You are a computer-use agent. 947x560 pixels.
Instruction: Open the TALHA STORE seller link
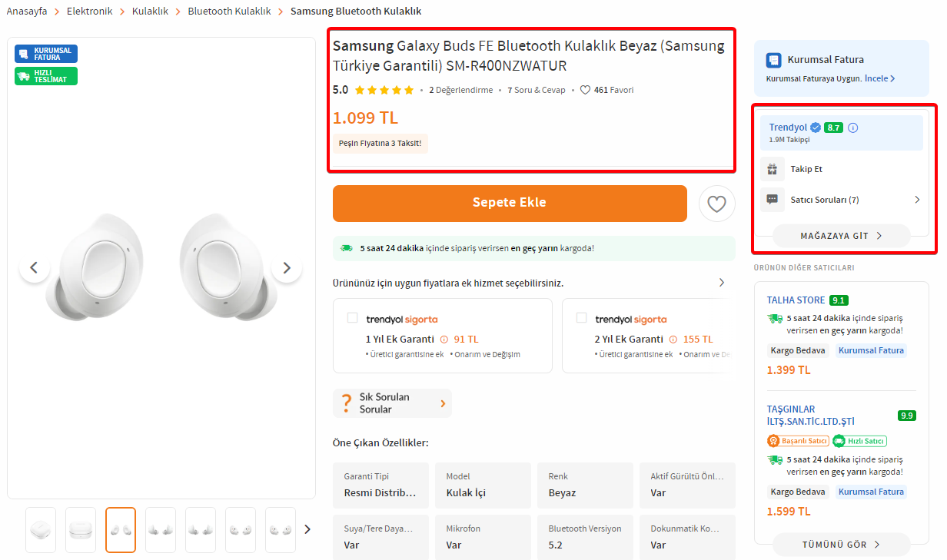pyautogui.click(x=796, y=300)
